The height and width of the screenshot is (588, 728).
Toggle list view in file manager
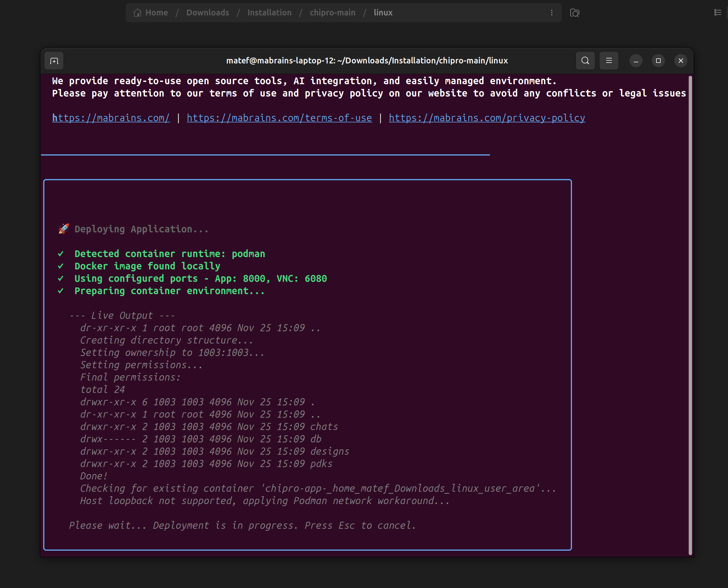718,13
